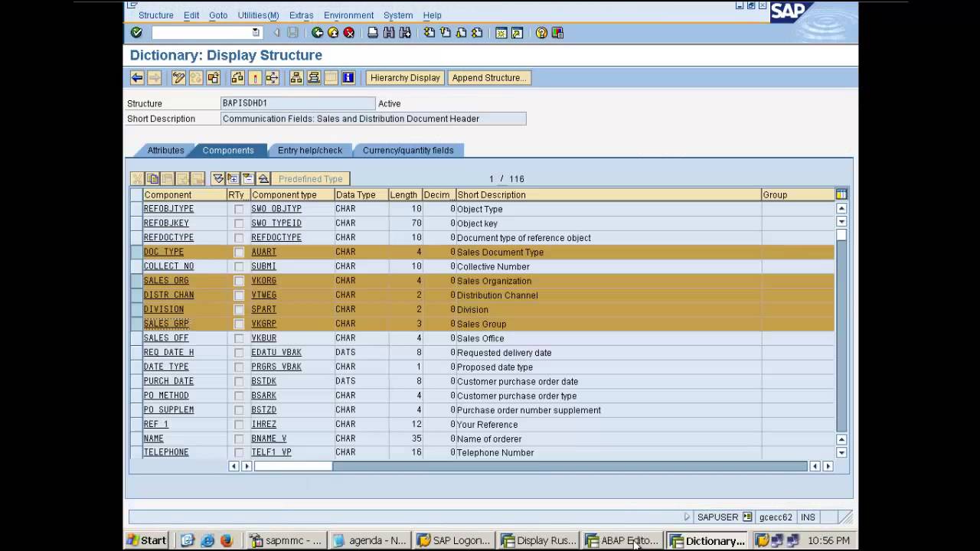Switch to ABAP Editor taskbar window
The image size is (980, 551).
[622, 540]
